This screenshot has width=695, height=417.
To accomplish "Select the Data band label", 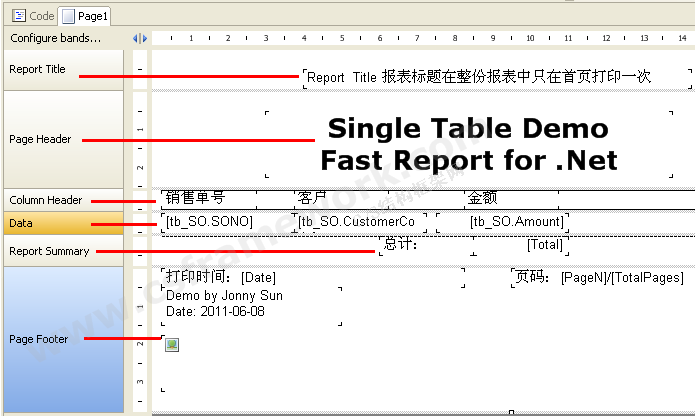I will (21, 223).
